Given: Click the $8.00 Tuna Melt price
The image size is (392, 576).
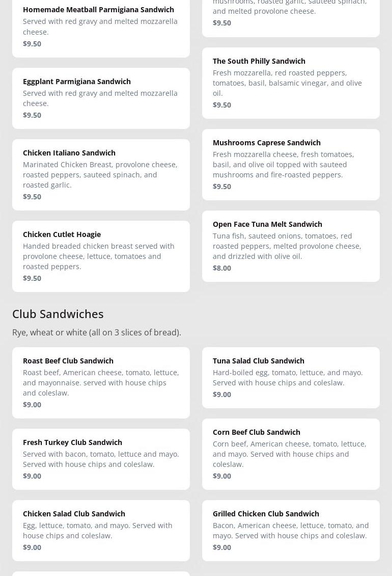Looking at the screenshot, I should pos(222,268).
